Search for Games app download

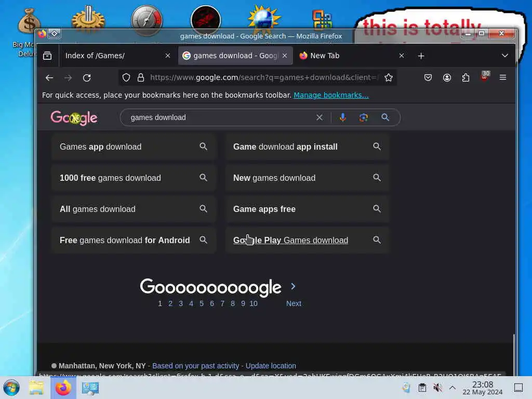[x=134, y=147]
